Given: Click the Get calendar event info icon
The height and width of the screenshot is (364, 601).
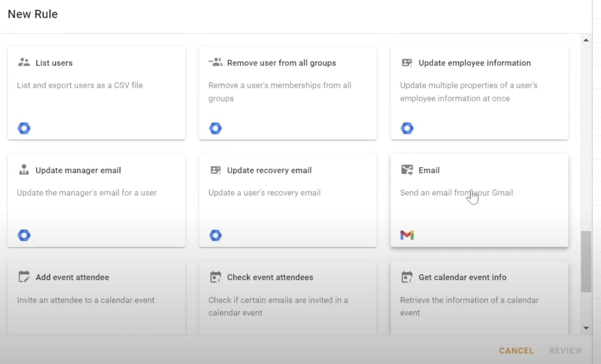Looking at the screenshot, I should [407, 277].
